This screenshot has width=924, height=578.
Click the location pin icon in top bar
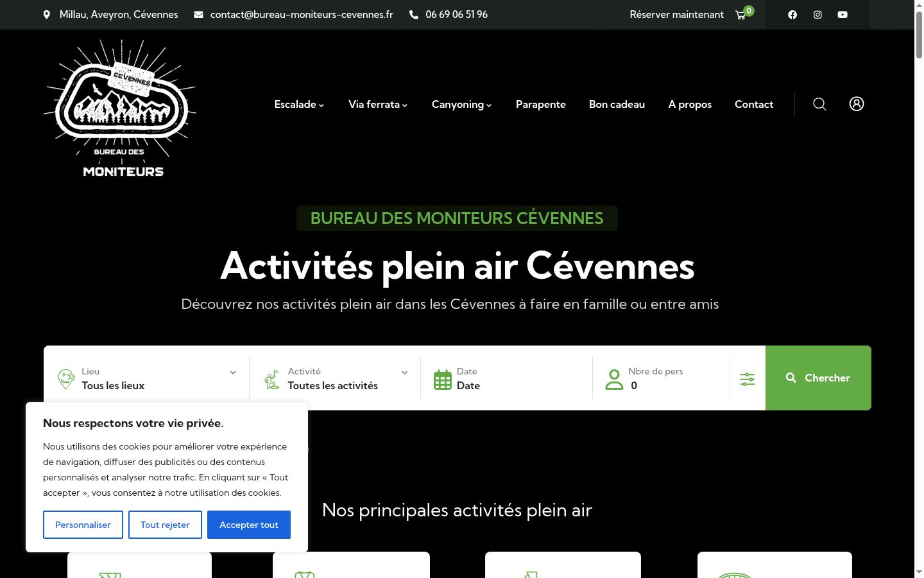pos(46,15)
